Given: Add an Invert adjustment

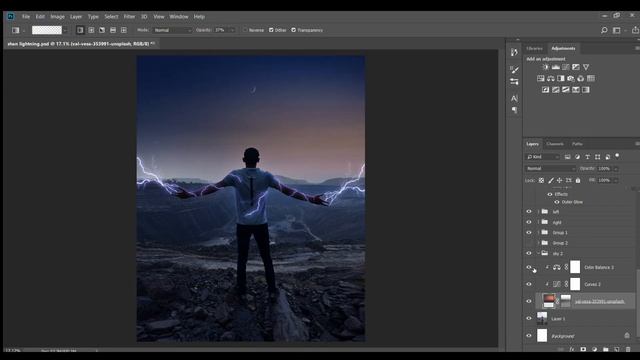Looking at the screenshot, I should click(546, 90).
